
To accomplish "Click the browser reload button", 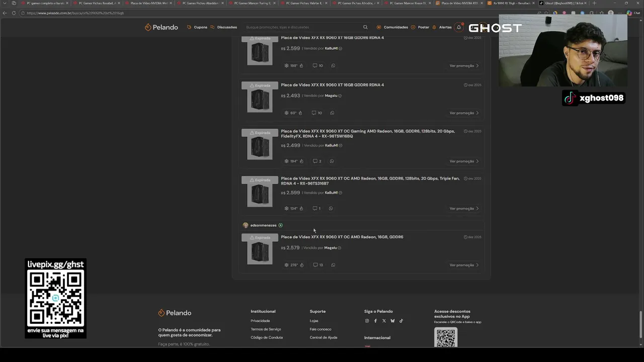I will [x=14, y=13].
